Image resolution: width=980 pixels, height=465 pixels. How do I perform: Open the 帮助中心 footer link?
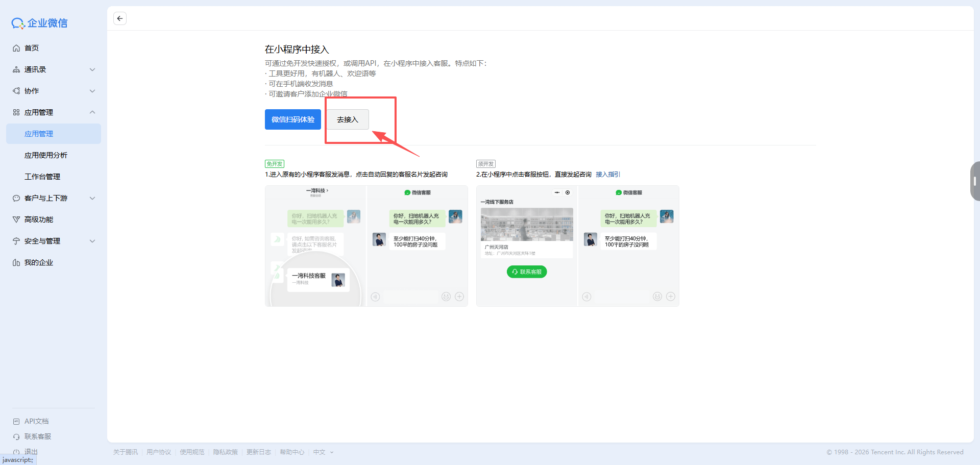[292, 452]
